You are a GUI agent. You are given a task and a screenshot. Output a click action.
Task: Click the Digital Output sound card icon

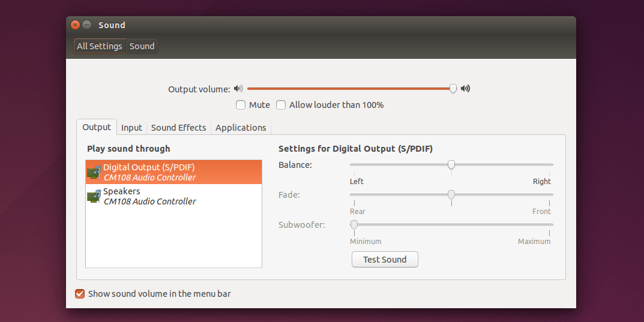94,172
